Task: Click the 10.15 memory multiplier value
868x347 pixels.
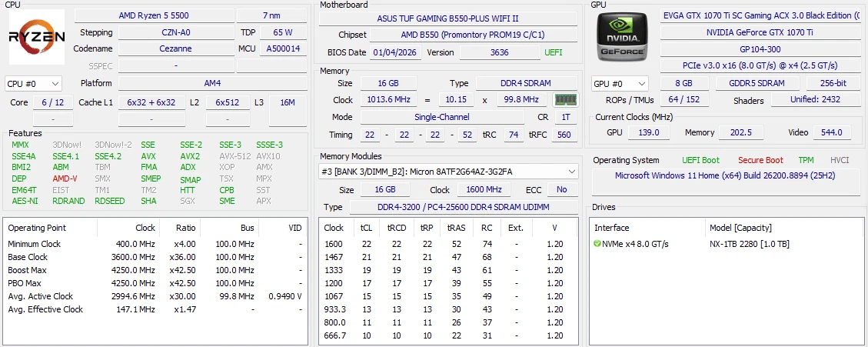Action: pyautogui.click(x=456, y=100)
